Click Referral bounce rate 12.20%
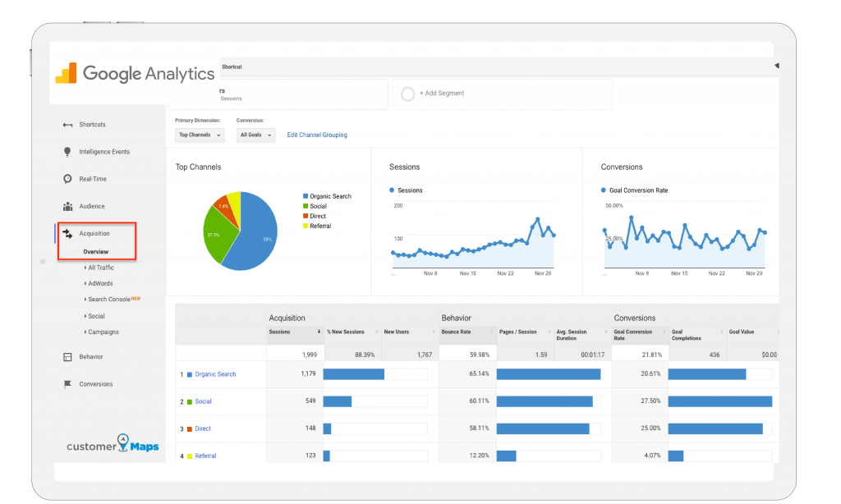 click(x=479, y=456)
